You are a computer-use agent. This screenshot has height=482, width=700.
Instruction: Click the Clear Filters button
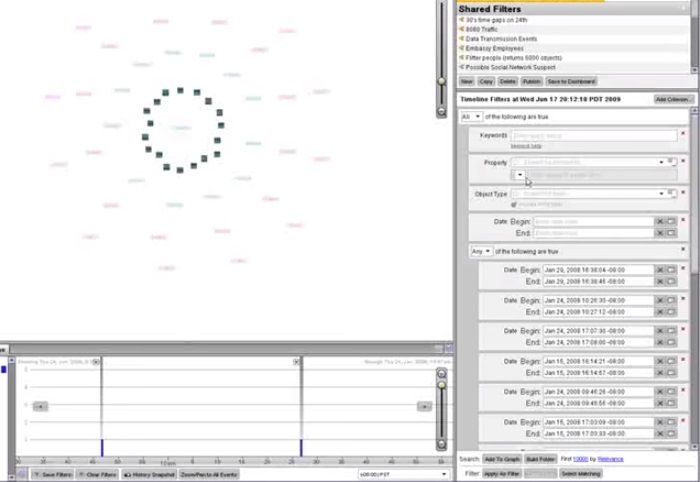click(97, 474)
